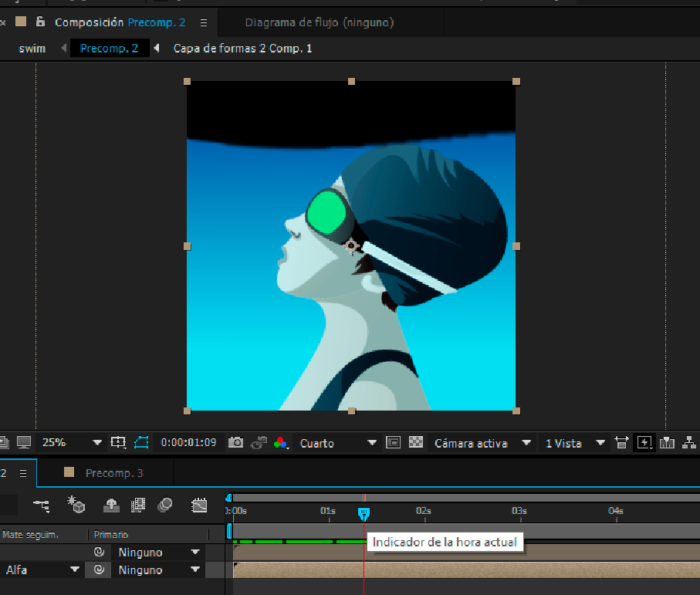Screen dimensions: 700x595
Task: Click the Mate seguim. column header
Action: click(x=30, y=534)
